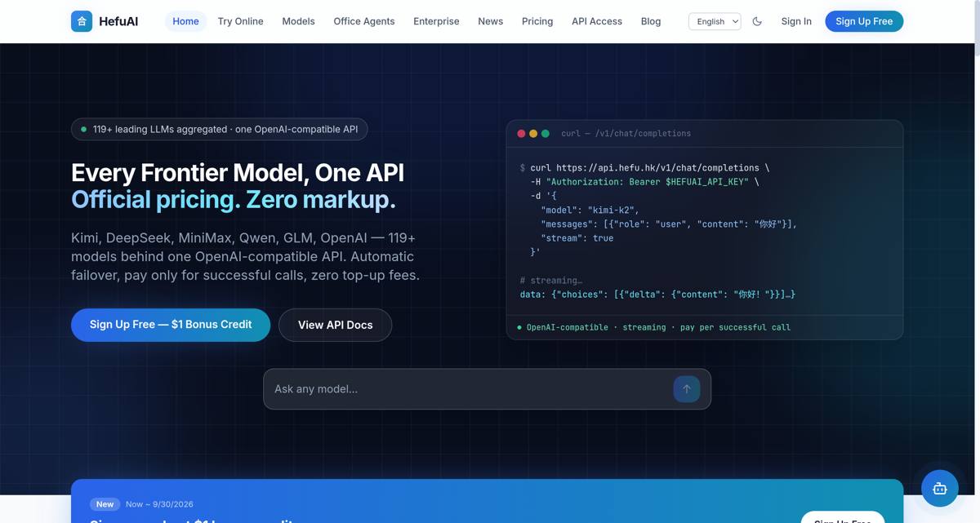The width and height of the screenshot is (980, 523).
Task: Open Office Agents in navigation
Action: [364, 21]
